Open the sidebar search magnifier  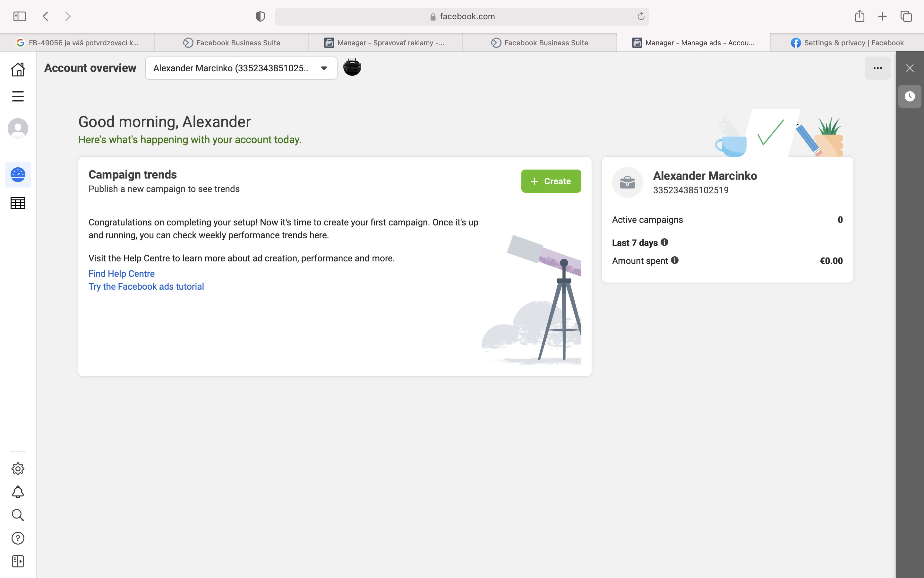point(18,515)
